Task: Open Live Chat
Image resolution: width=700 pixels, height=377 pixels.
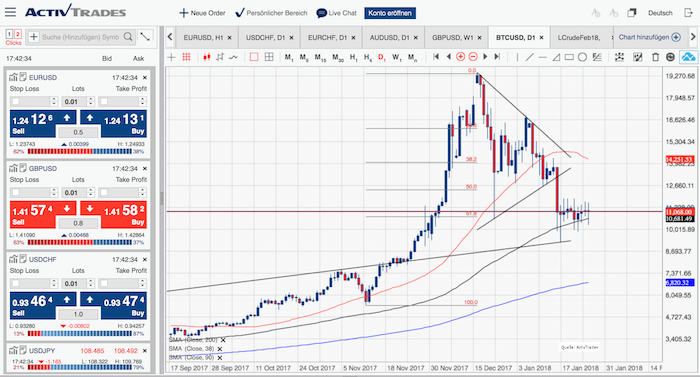Action: point(336,13)
